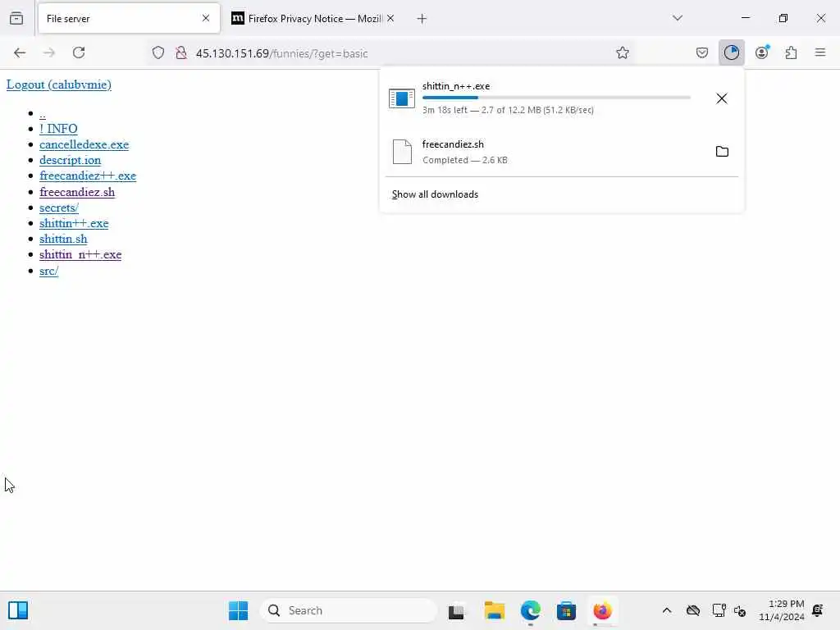Open the shittin_n++.exe download file icon
The image size is (840, 630).
coord(402,98)
